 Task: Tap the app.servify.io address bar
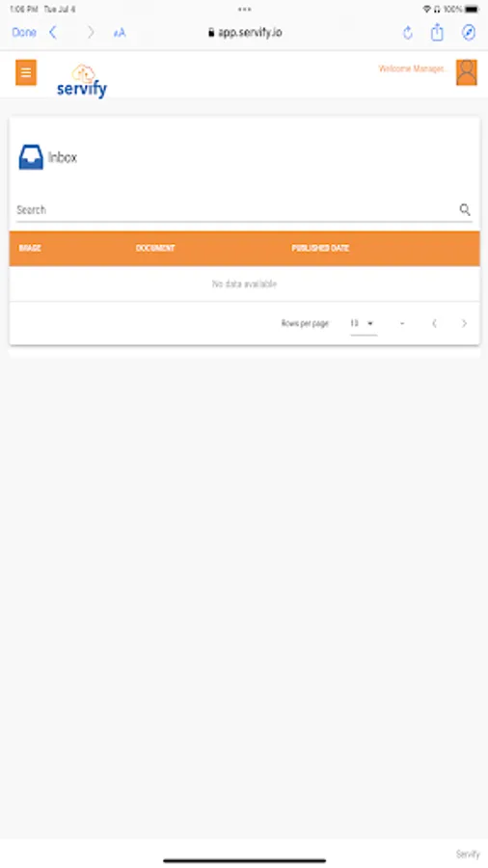pos(245,32)
